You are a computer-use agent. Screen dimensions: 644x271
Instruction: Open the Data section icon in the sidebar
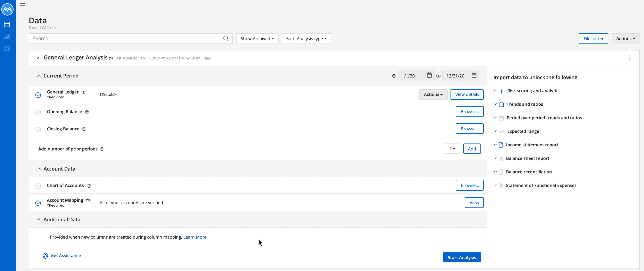tap(7, 24)
